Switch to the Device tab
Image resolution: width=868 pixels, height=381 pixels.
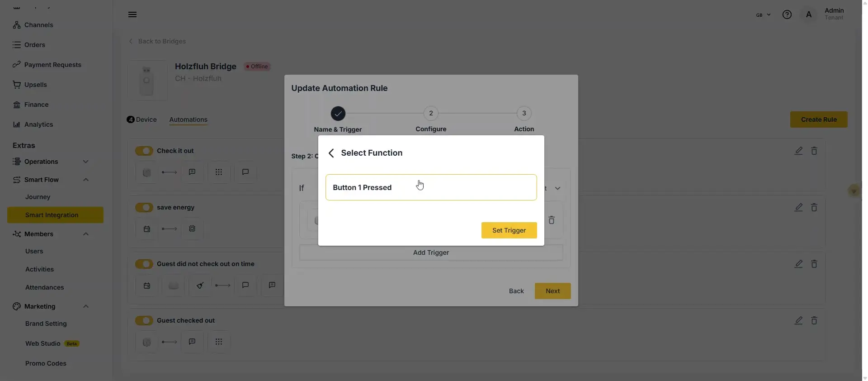pyautogui.click(x=142, y=119)
